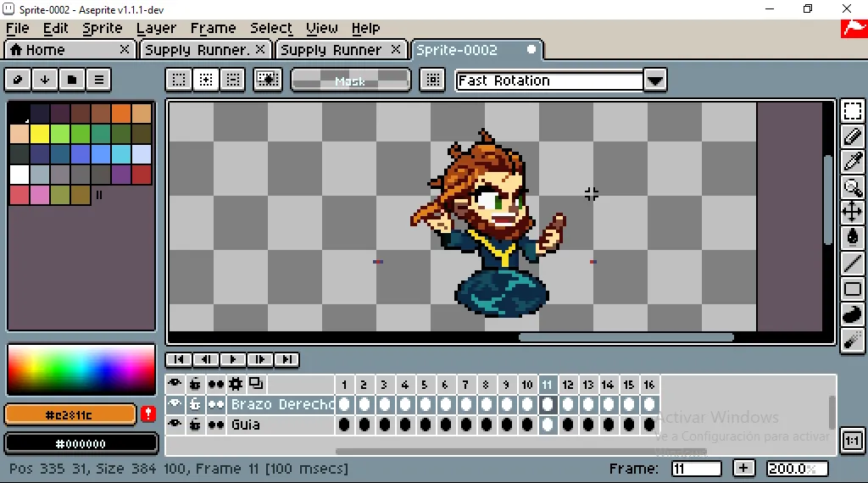Choose the Rectangle shape tool
Image resolution: width=868 pixels, height=483 pixels.
(x=852, y=289)
